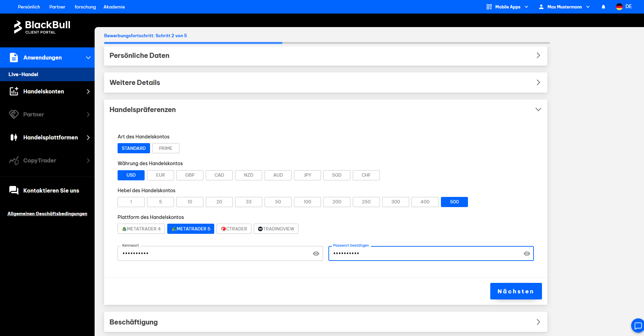
Task: Open the live chat bubble widget
Action: (638, 326)
